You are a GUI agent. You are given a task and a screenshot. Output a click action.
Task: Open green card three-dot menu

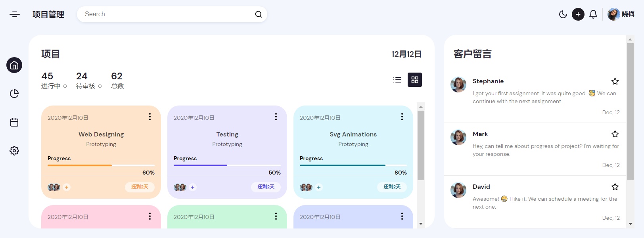pyautogui.click(x=276, y=216)
